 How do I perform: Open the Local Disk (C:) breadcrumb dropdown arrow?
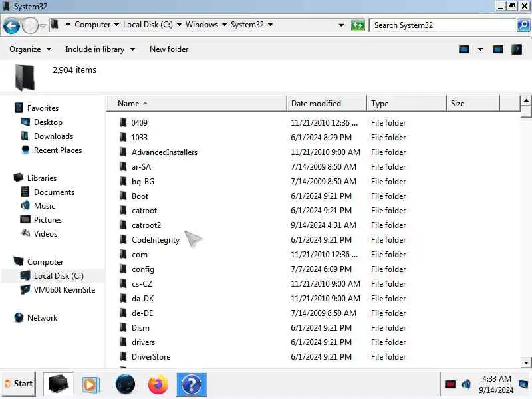(x=179, y=25)
